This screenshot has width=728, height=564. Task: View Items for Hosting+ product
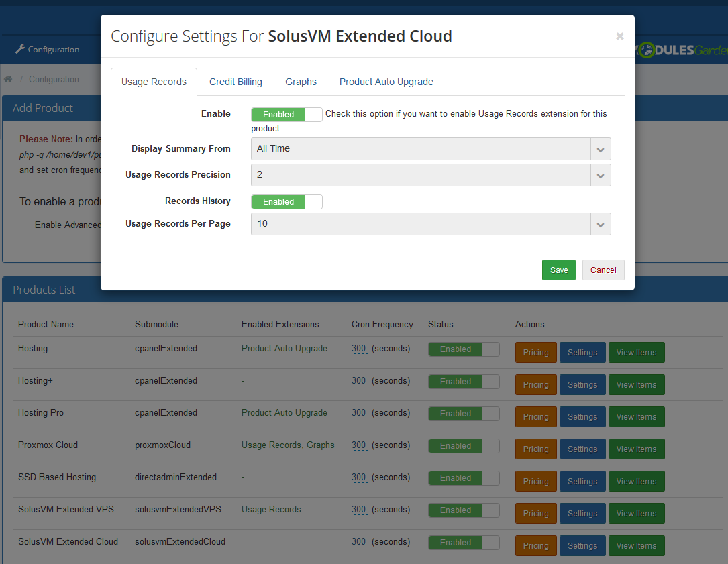pos(637,385)
